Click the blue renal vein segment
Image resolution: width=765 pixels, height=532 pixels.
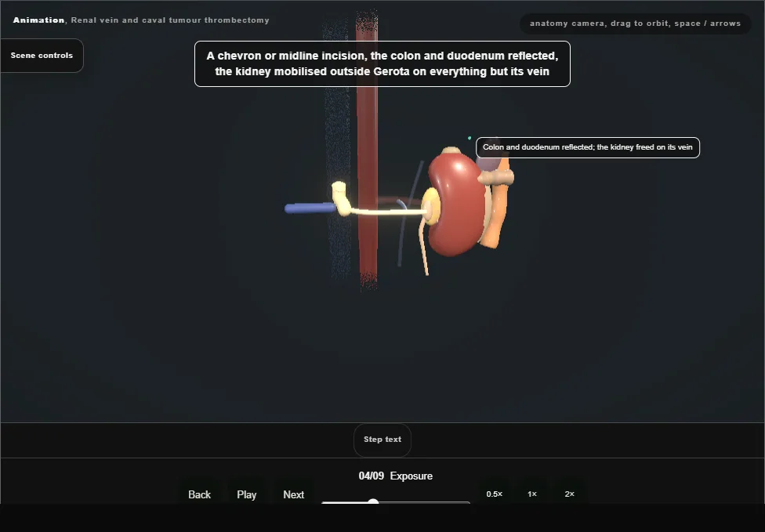(x=310, y=208)
